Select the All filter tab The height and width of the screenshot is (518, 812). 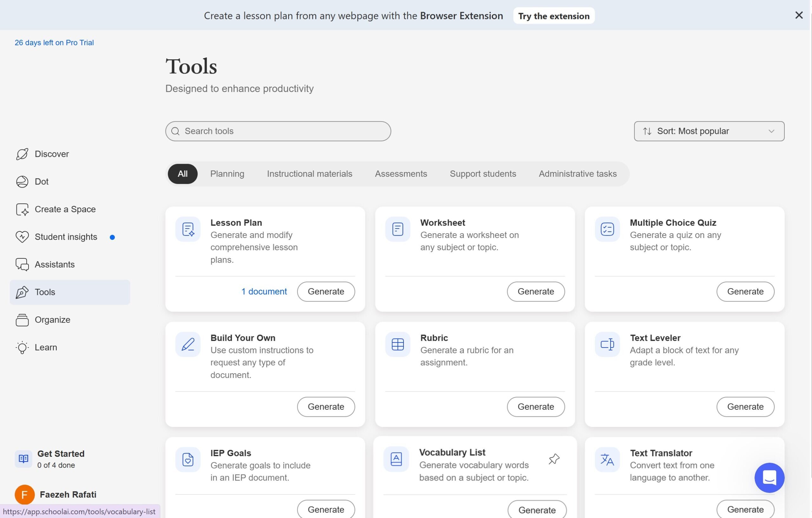(182, 174)
